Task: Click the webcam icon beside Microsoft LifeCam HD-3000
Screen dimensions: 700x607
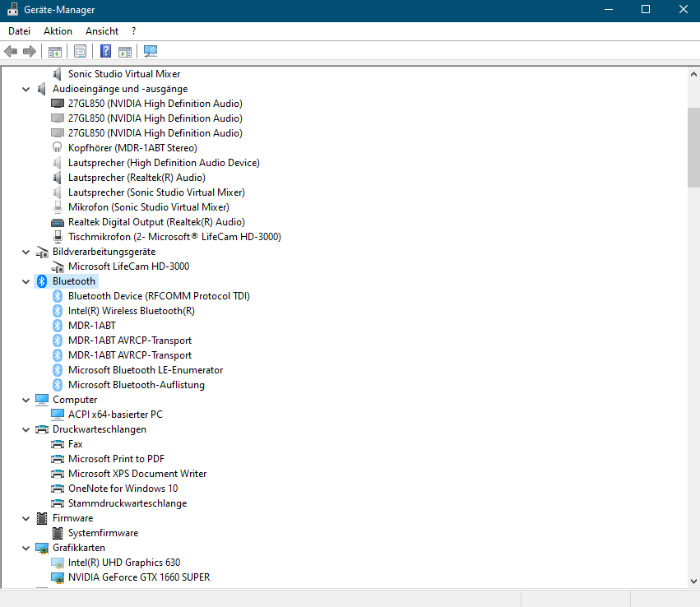Action: point(58,266)
